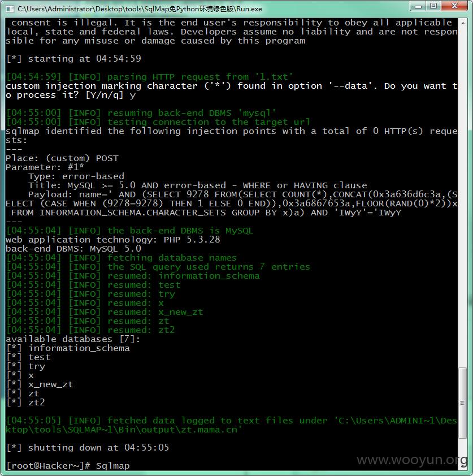Click the Run.exe title bar path text
This screenshot has height=476, width=473.
pos(140,9)
